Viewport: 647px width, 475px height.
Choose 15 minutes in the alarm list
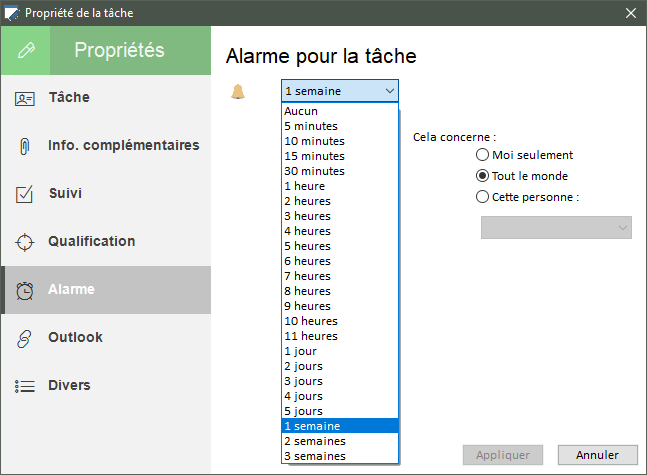tap(340, 156)
